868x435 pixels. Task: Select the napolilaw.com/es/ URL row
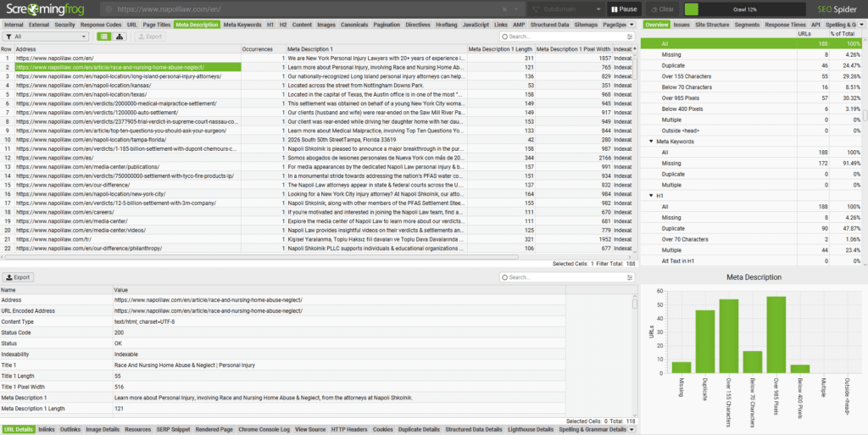(317, 158)
